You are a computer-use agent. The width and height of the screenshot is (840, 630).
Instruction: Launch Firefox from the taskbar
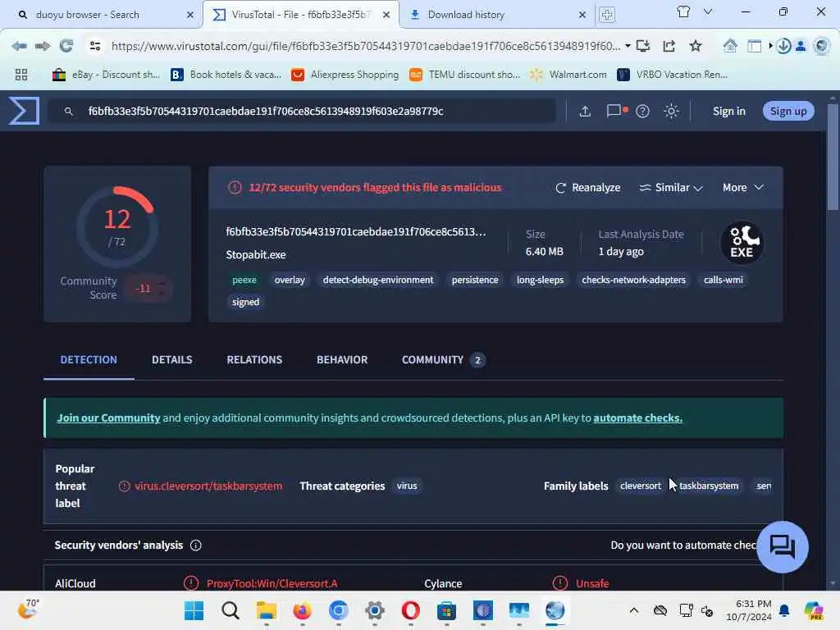click(303, 610)
